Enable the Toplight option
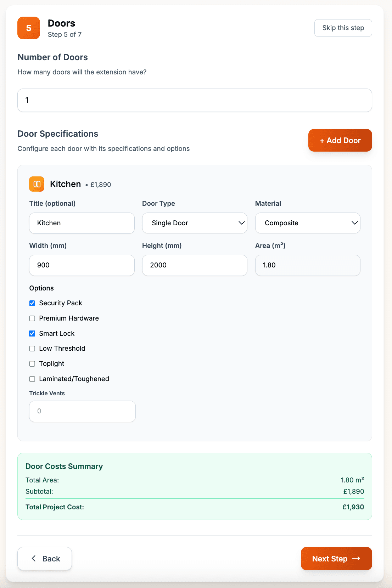This screenshot has height=588, width=392. tap(32, 364)
